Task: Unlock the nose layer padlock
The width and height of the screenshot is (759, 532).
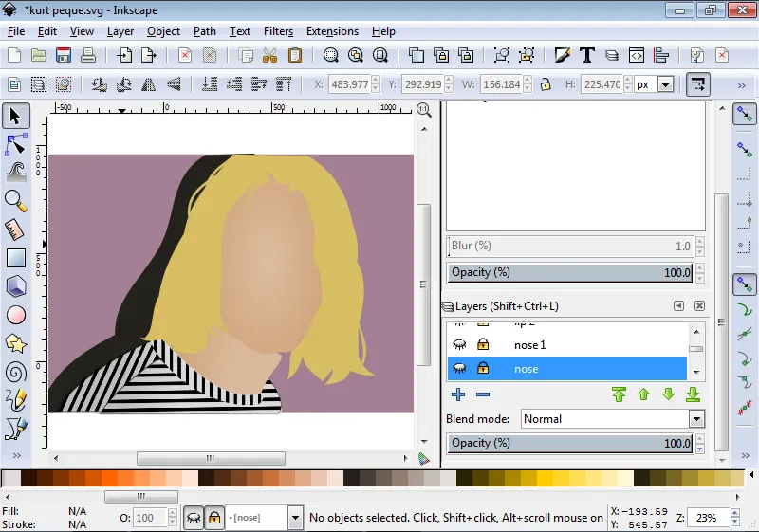Action: coord(483,369)
